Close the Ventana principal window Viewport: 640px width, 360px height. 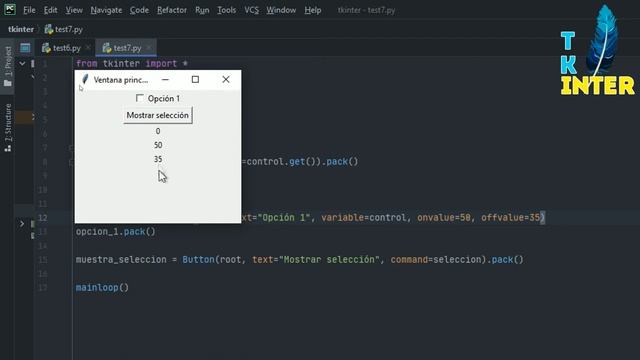(226, 80)
